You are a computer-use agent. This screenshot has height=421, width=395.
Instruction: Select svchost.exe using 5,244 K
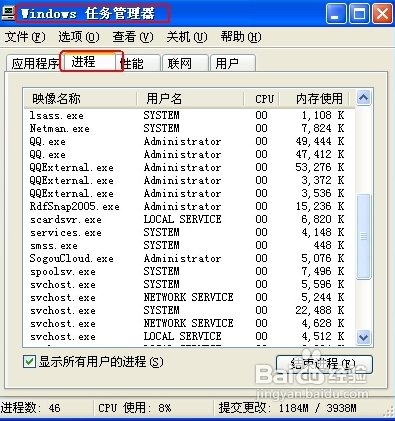coord(189,297)
